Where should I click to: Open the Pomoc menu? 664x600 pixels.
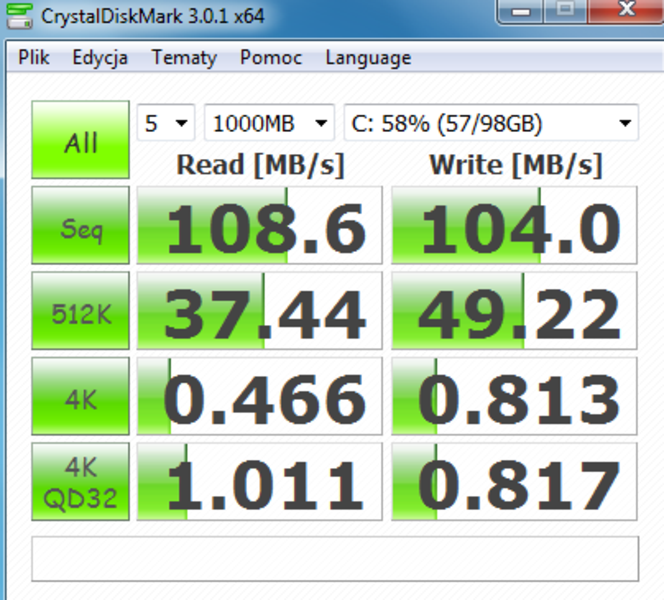(x=271, y=58)
